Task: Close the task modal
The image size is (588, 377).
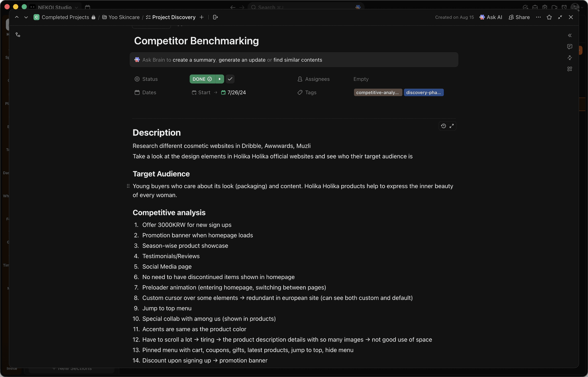Action: tap(571, 17)
